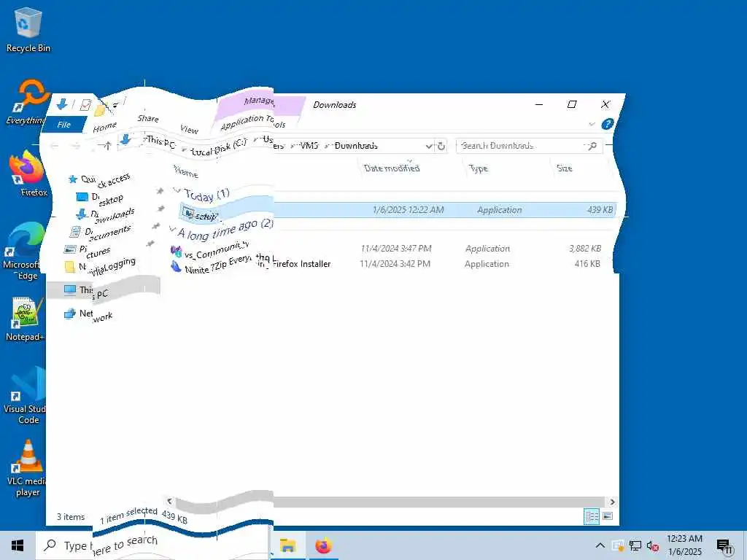Screen dimensions: 747x560
Task: Open File Explorer from the taskbar
Action: point(287,545)
